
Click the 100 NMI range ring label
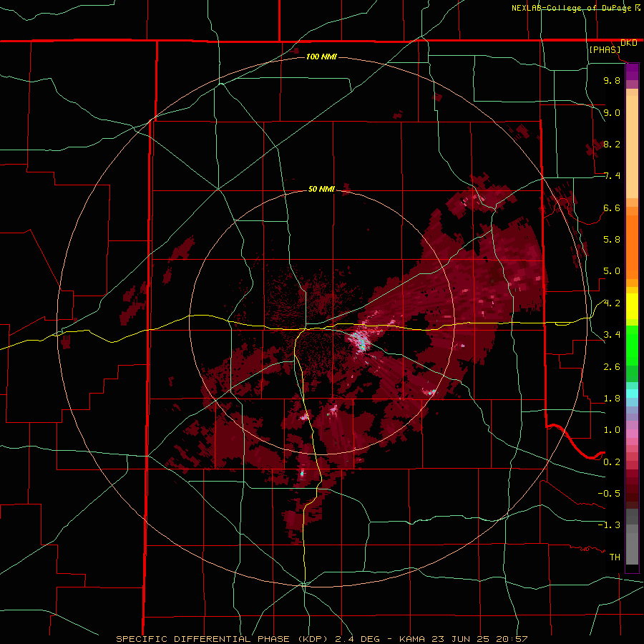pos(321,57)
